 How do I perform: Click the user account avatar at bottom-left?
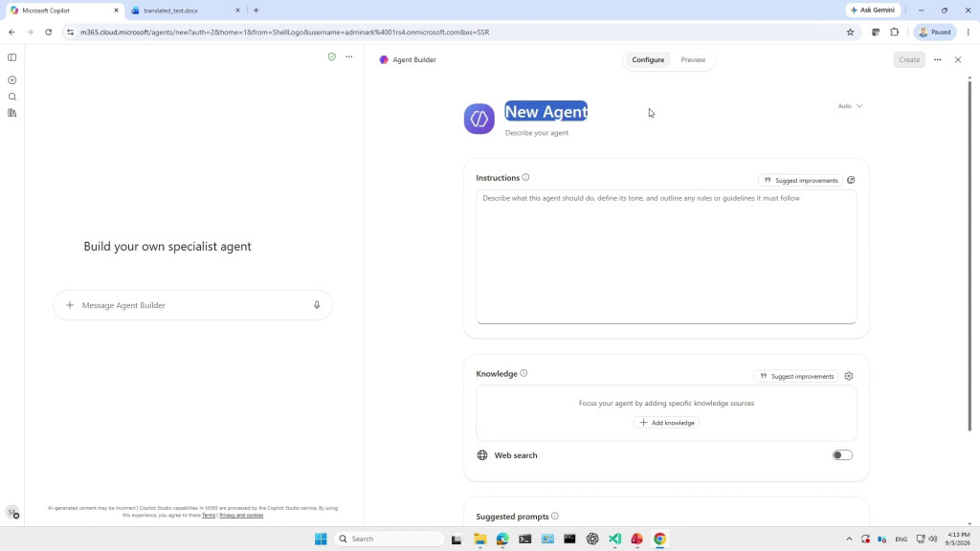pos(12,513)
